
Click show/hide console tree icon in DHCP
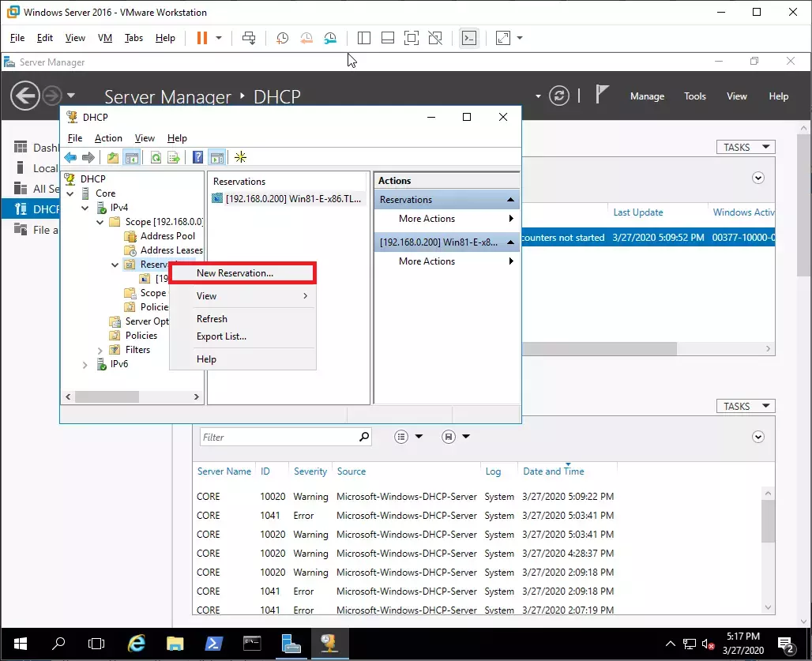click(132, 157)
